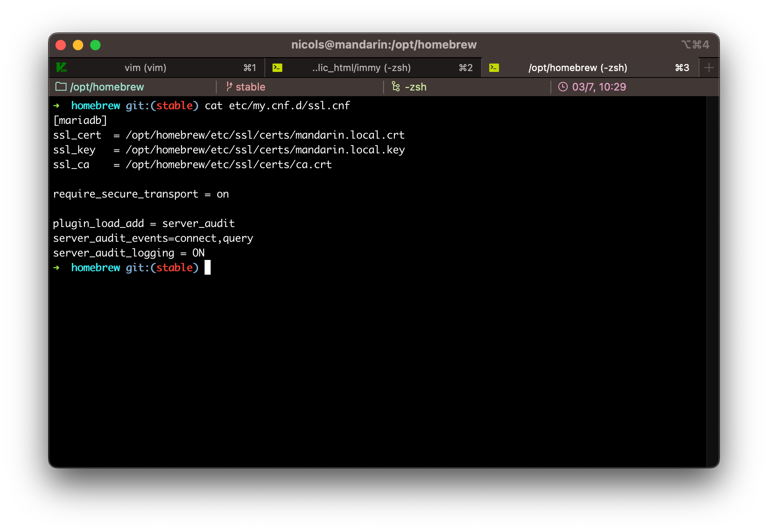Image resolution: width=768 pixels, height=532 pixels.
Task: Click the ssl_cert line with mandarin.local.crt
Action: [x=229, y=135]
